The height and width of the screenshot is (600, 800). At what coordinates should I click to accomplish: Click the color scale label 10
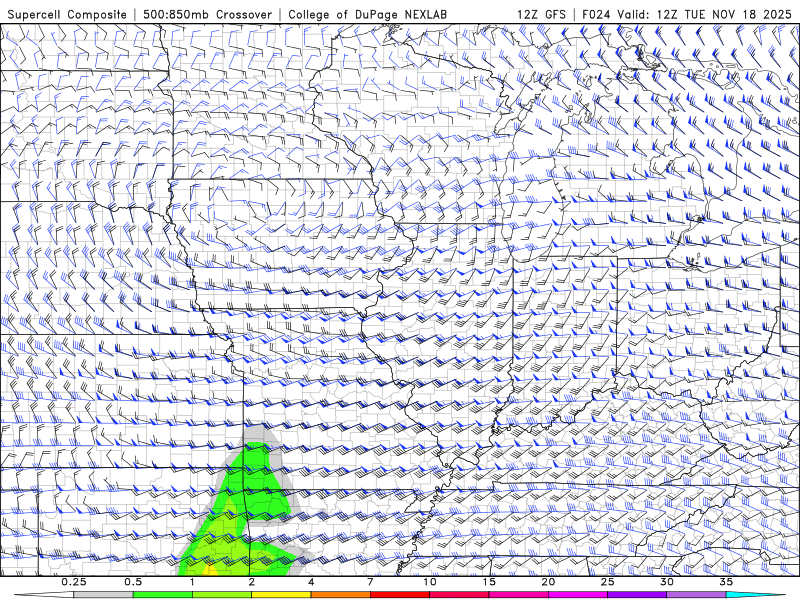pyautogui.click(x=430, y=582)
